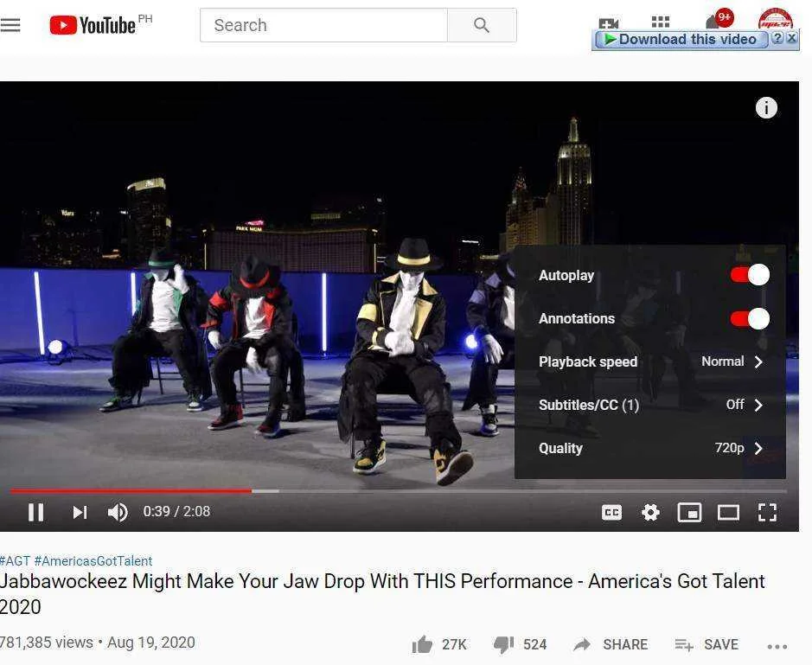Image resolution: width=812 pixels, height=665 pixels.
Task: Click the SAVE to playlist button
Action: click(707, 644)
